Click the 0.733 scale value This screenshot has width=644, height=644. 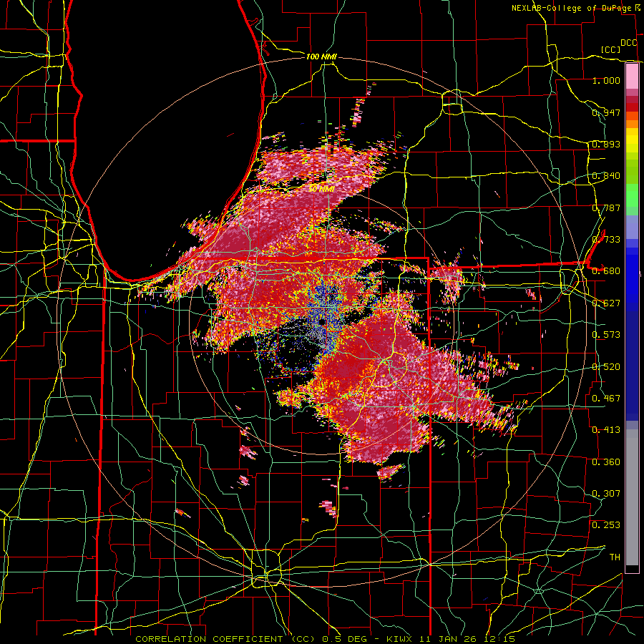(606, 240)
